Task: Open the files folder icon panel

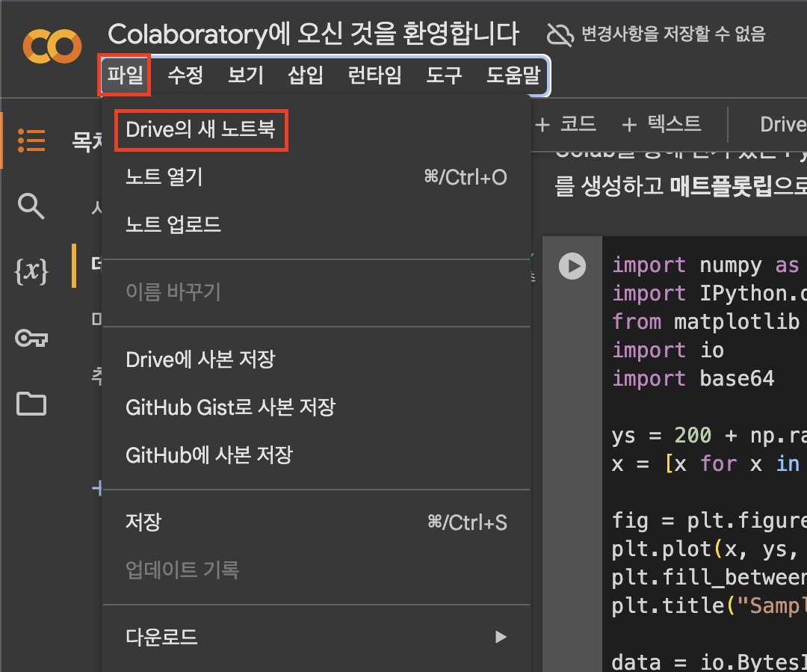Action: tap(31, 404)
